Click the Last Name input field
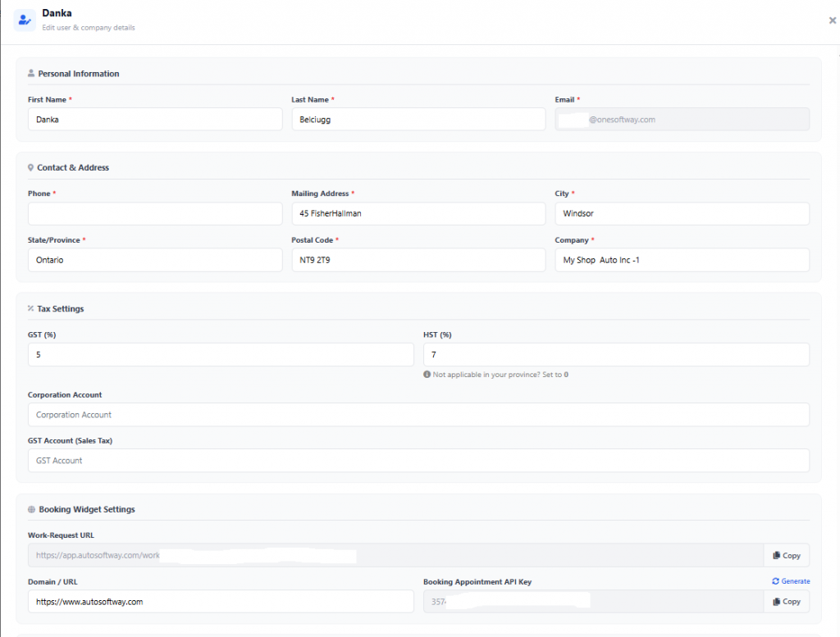840x637 pixels. [x=418, y=119]
